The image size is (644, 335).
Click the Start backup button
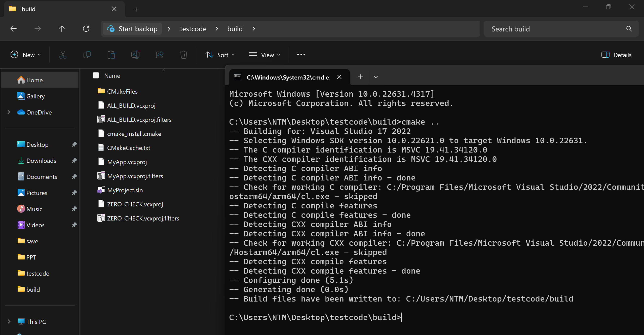click(x=132, y=29)
